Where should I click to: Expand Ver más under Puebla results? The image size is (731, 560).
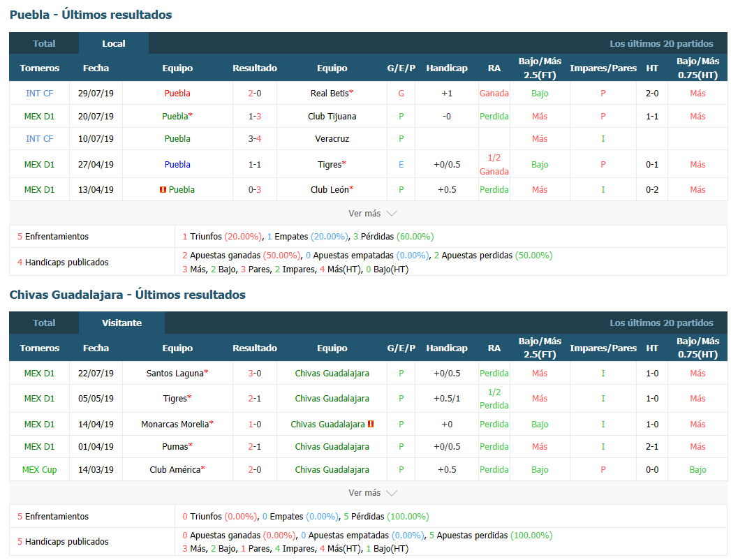(x=373, y=213)
